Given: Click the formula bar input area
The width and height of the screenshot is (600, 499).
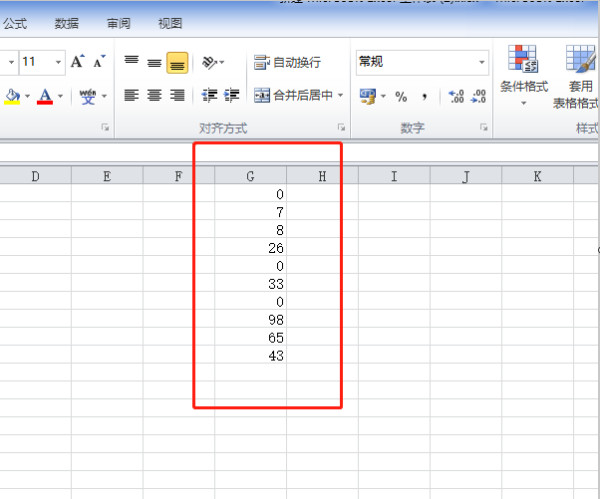Looking at the screenshot, I should [298, 152].
